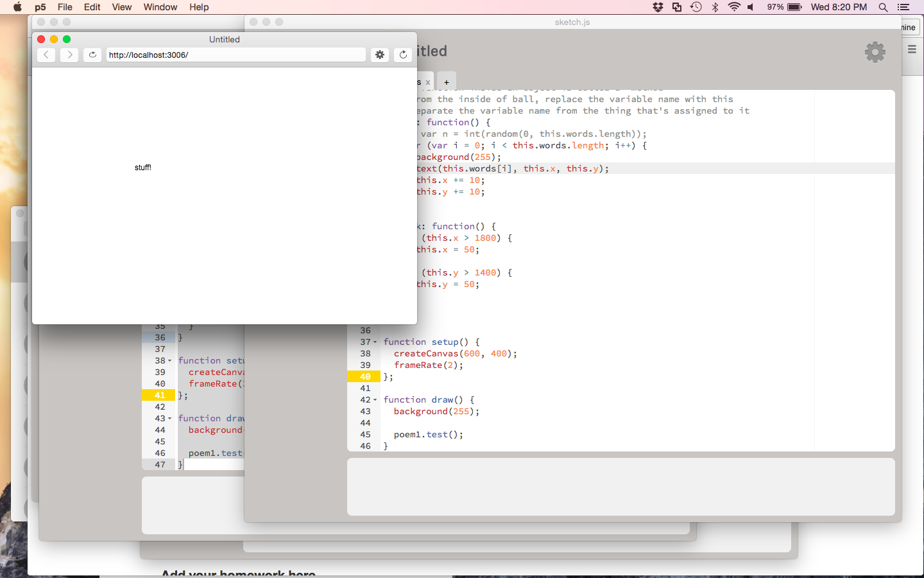This screenshot has height=578, width=924.
Task: Close the editor tab with its x
Action: 428,82
